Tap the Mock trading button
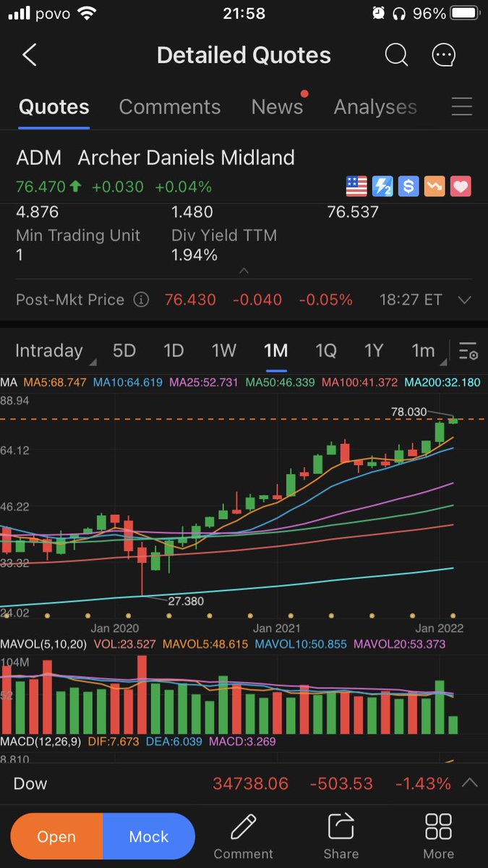This screenshot has width=488, height=868. (149, 836)
